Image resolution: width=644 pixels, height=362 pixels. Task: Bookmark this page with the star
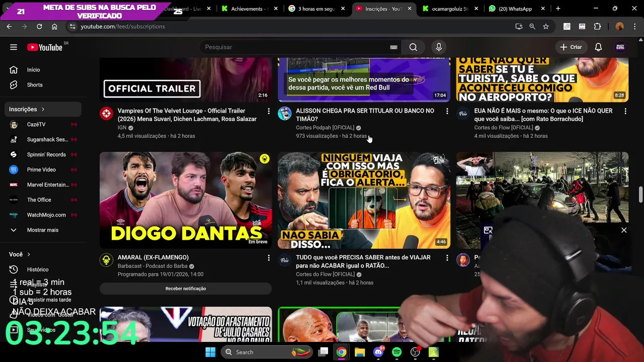[546, 27]
